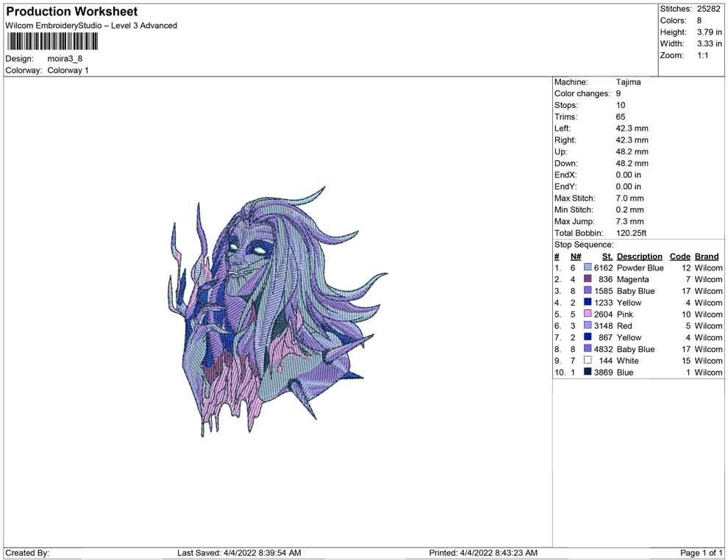This screenshot has height=560, width=728.
Task: Click the Printed timestamp in footer
Action: click(483, 553)
